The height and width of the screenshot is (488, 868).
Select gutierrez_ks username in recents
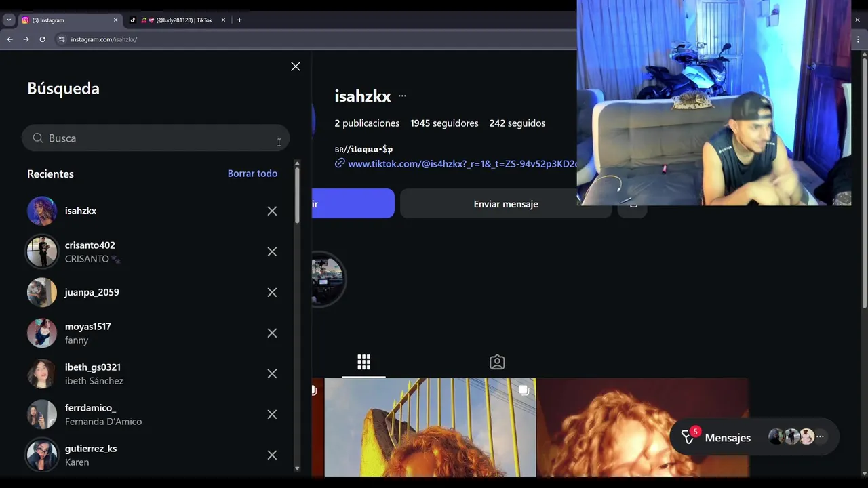(x=91, y=449)
